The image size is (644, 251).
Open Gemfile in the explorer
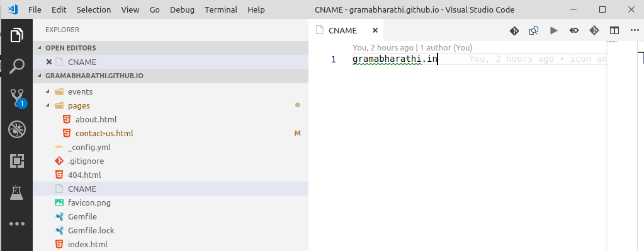point(171,216)
